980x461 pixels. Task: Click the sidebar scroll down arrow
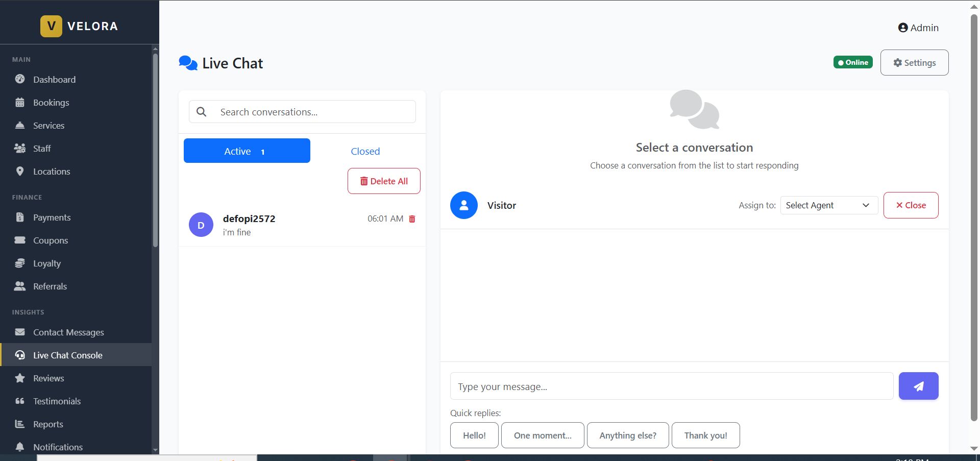(x=155, y=450)
